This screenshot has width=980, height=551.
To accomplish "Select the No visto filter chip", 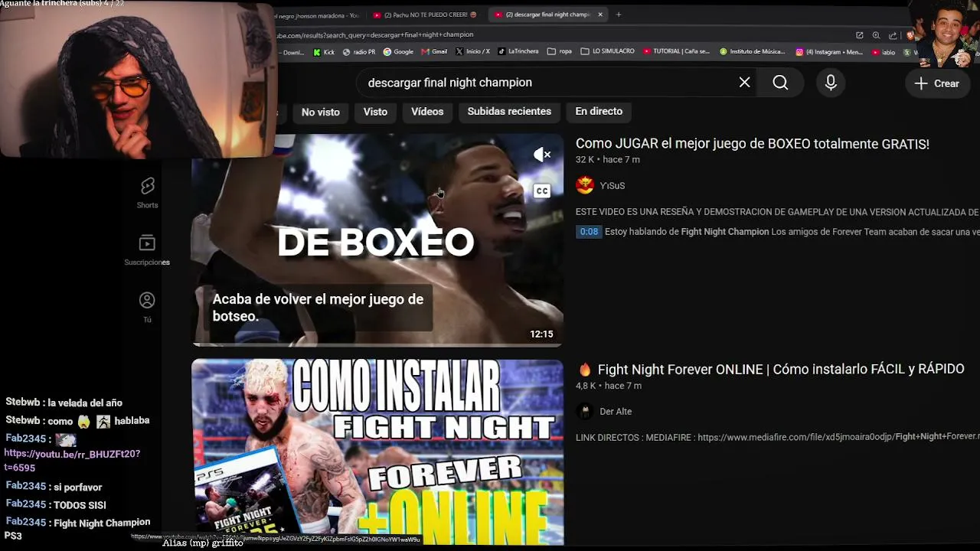I will [x=320, y=112].
